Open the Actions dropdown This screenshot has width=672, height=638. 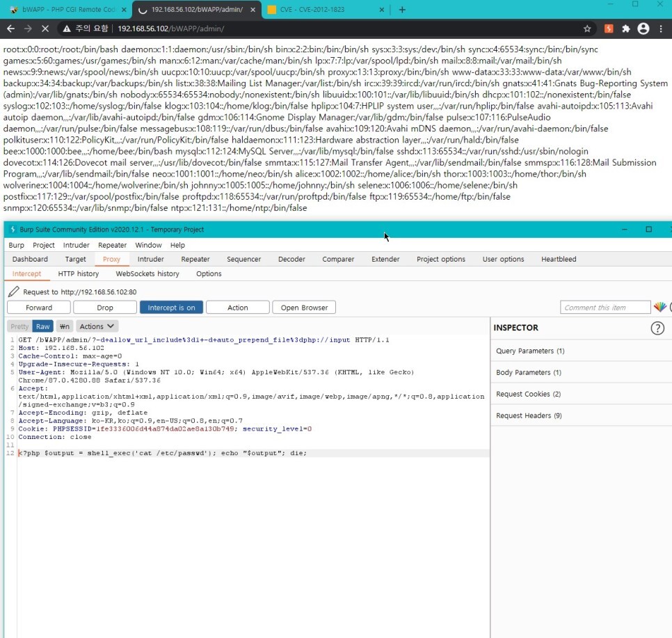coord(97,326)
